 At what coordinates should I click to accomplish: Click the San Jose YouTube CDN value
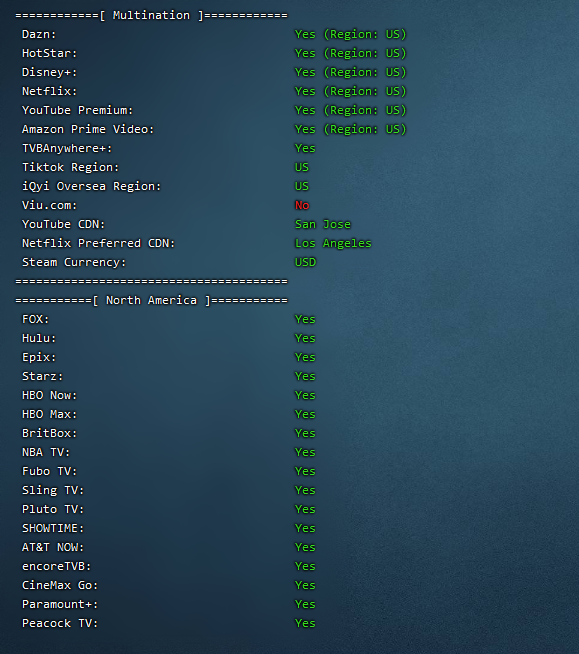click(323, 224)
